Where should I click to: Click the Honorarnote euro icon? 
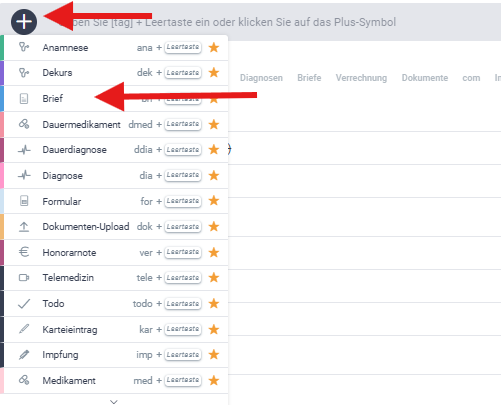(24, 252)
